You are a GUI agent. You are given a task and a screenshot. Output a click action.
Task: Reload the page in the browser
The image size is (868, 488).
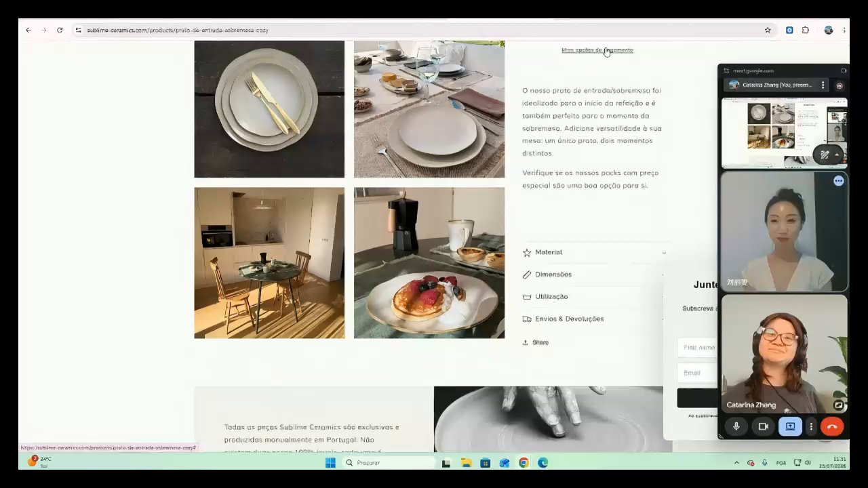60,30
